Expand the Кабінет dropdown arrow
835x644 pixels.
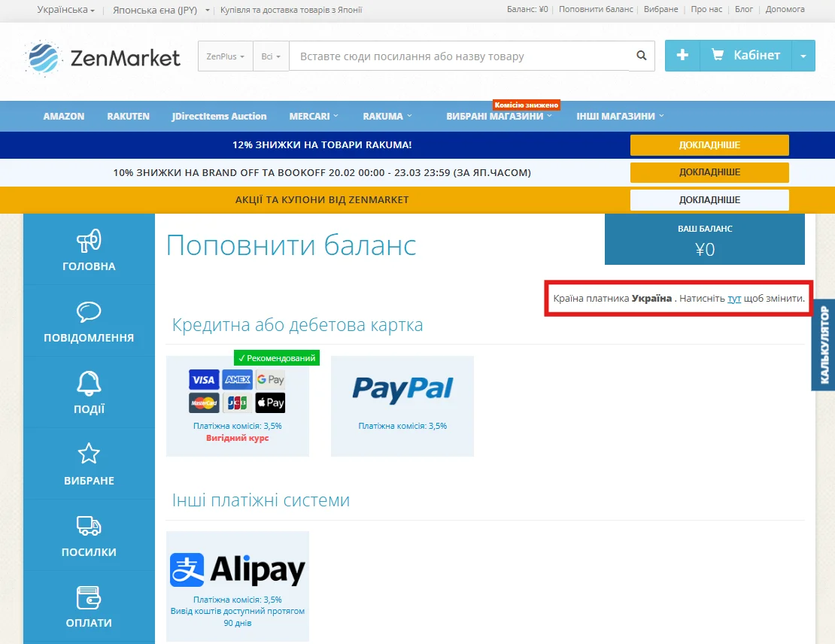(803, 56)
